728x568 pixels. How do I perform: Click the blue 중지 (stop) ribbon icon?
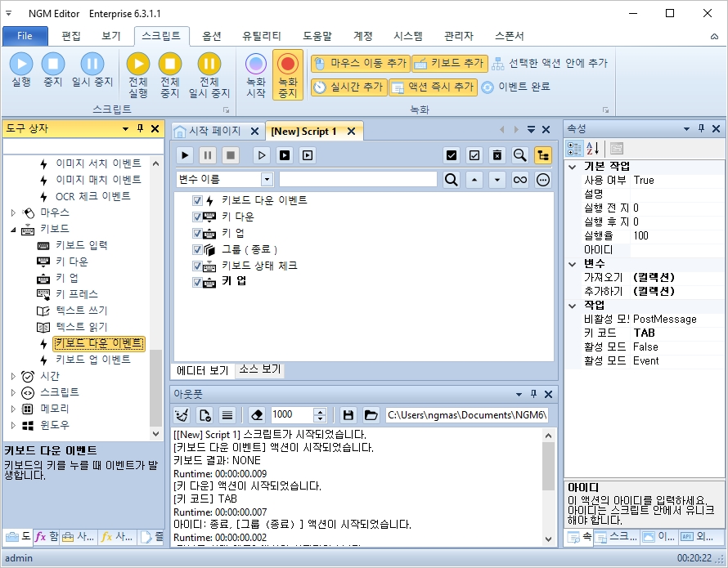(53, 64)
